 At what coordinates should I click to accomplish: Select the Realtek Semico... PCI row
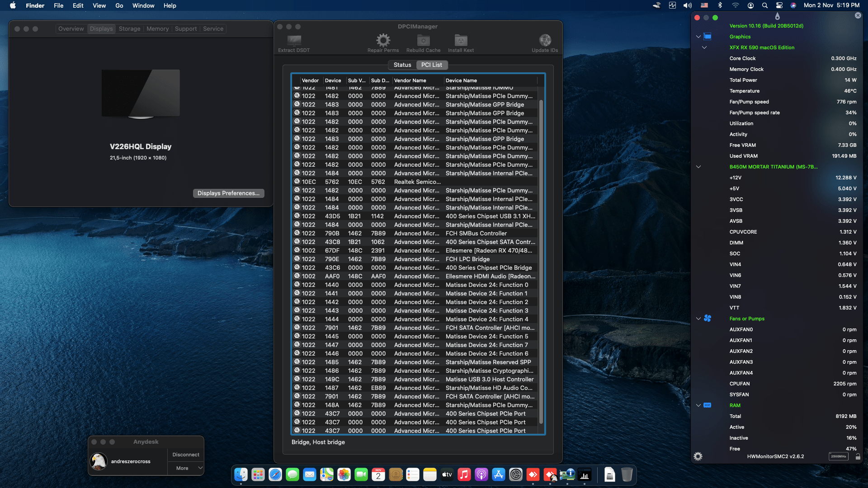[416, 182]
